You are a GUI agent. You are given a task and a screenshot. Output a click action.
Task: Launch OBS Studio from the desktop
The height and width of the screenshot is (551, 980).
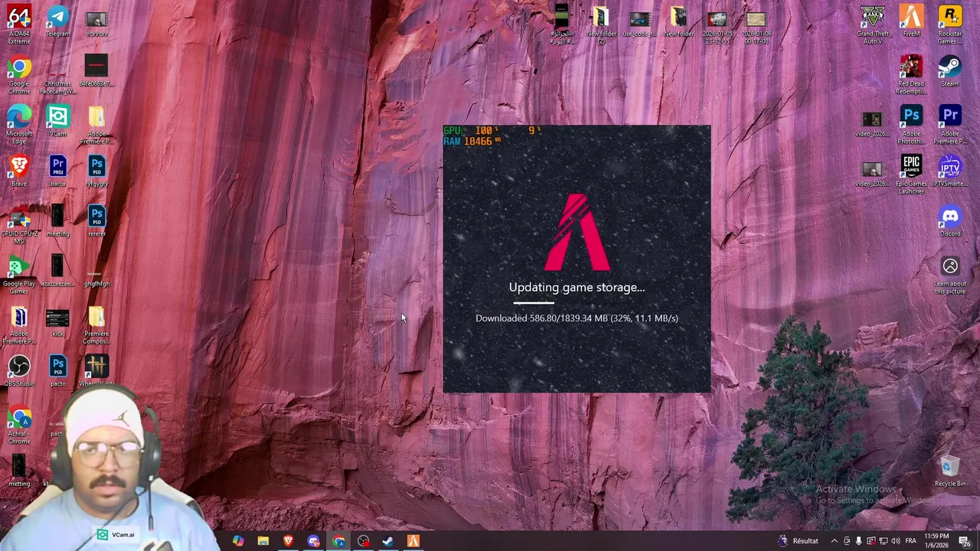tap(19, 370)
